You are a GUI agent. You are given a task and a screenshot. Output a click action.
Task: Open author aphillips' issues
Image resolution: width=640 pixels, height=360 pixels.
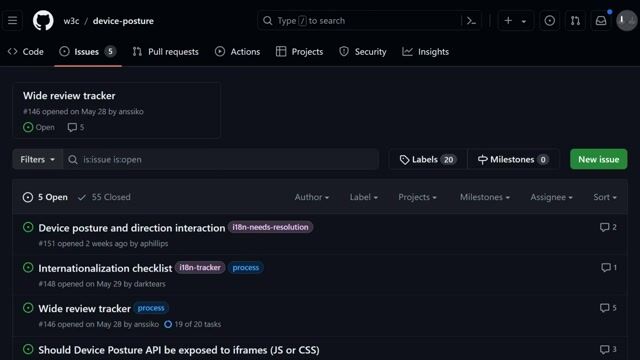154,244
